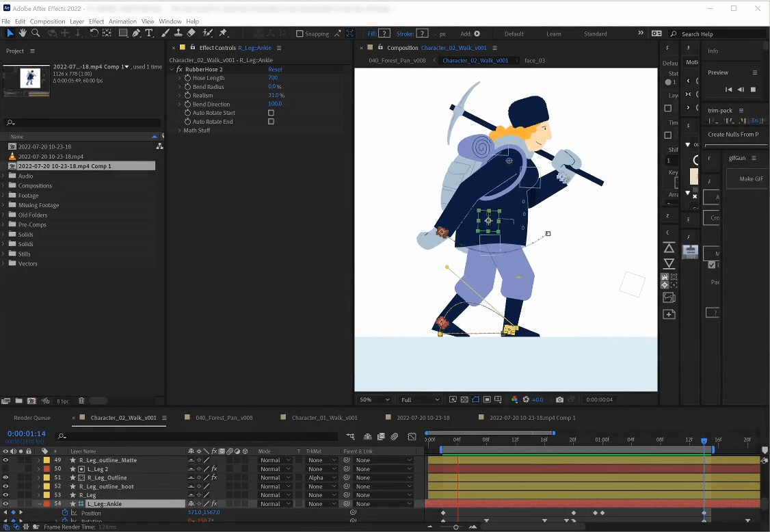
Task: Select the Pen tool
Action: pos(136,33)
